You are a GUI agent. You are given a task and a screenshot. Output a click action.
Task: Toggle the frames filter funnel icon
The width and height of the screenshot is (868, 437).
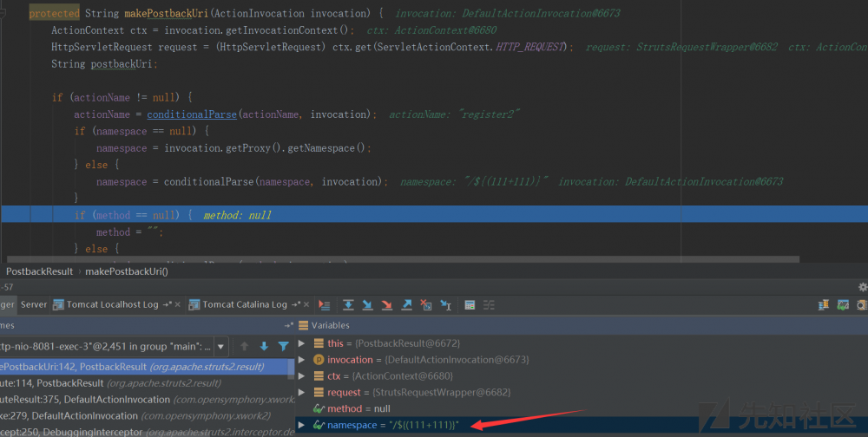point(283,346)
